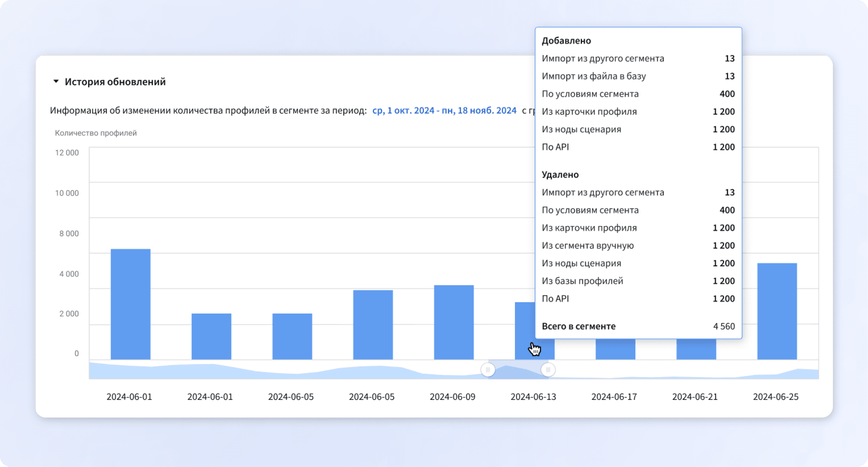Screen dimensions: 868x467
Task: Click the 2024-06-17 bar below tooltip
Action: [615, 349]
